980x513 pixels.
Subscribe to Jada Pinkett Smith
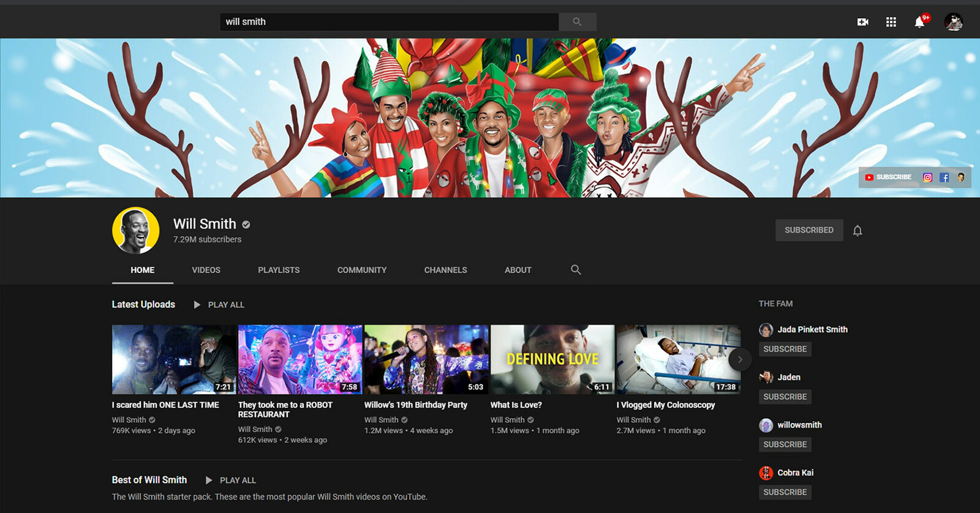tap(785, 349)
